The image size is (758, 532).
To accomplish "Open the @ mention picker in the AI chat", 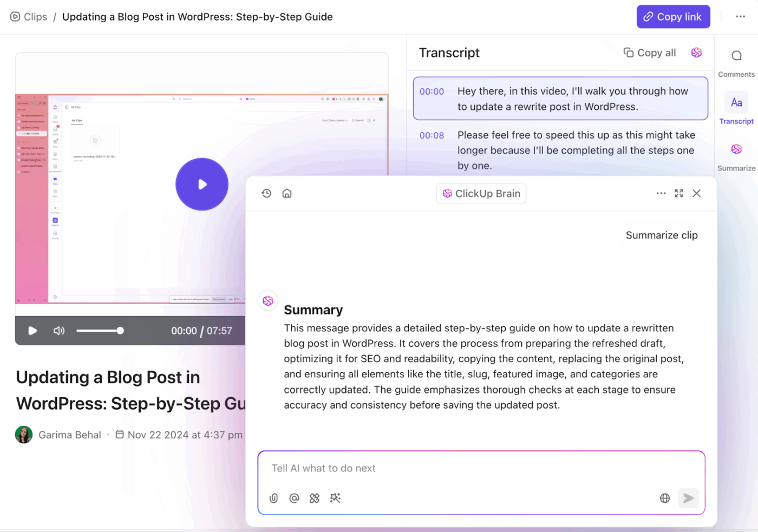I will point(294,498).
